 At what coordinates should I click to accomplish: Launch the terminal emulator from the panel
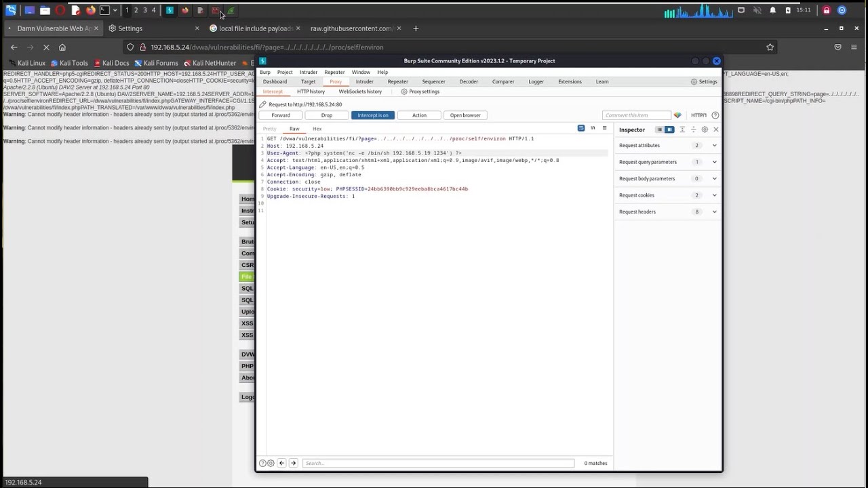tap(104, 10)
